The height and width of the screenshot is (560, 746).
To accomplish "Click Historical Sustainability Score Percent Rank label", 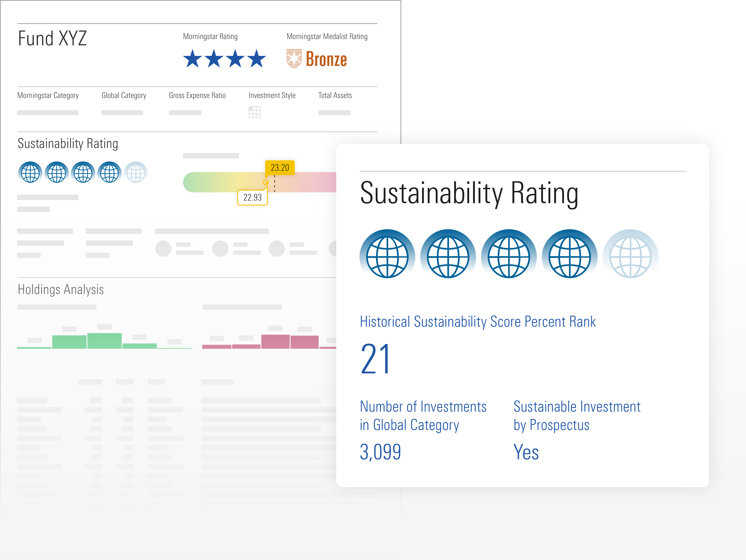I will [478, 322].
